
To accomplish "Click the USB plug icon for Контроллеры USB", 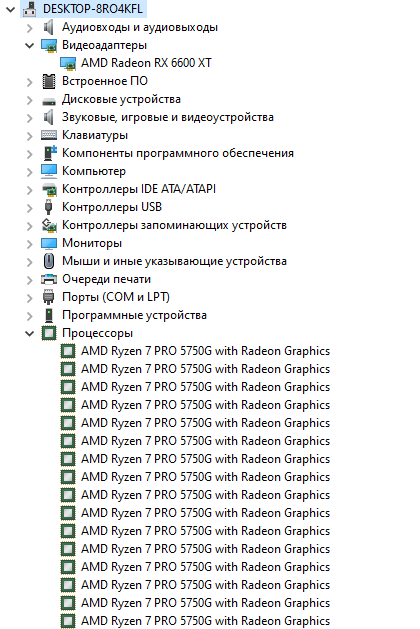I will pos(49,207).
